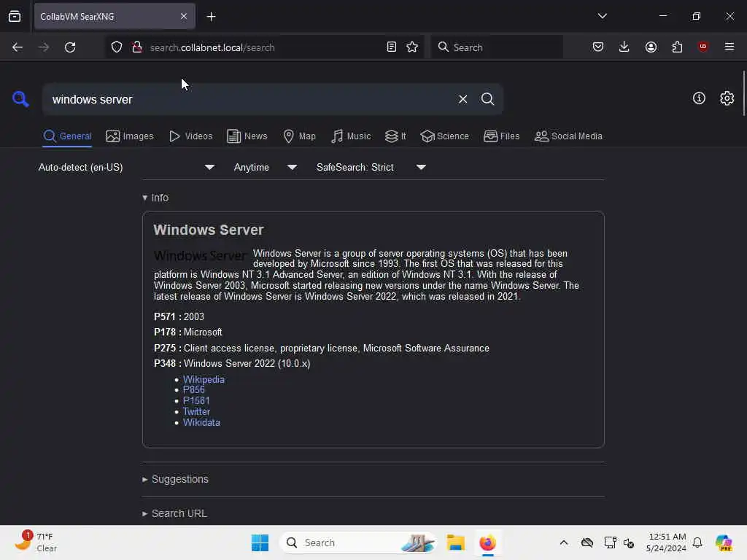Open the Wikidata link
The height and width of the screenshot is (560, 747).
tap(201, 422)
